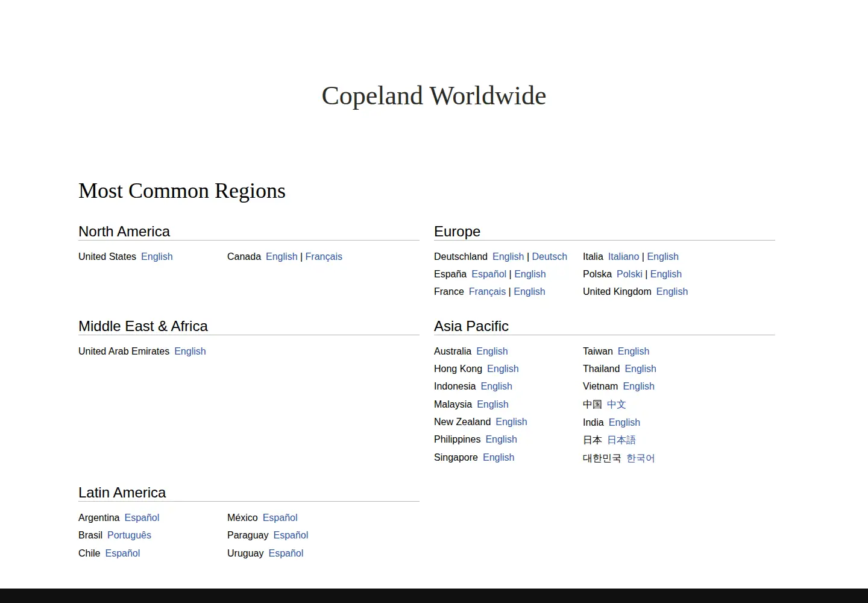Open Paraguay Español link
The image size is (868, 603).
point(291,535)
